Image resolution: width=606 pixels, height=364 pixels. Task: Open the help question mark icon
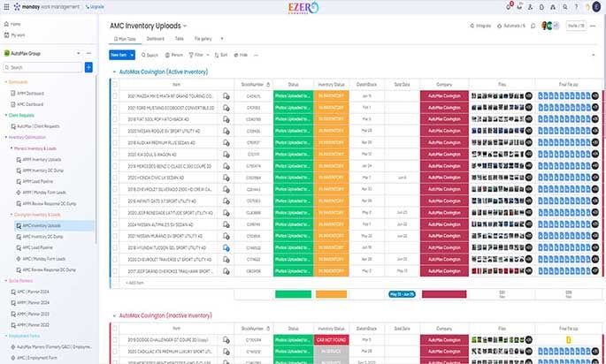[x=576, y=7]
